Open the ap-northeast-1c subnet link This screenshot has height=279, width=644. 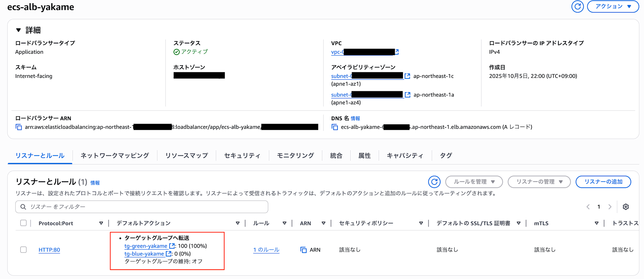click(x=367, y=76)
